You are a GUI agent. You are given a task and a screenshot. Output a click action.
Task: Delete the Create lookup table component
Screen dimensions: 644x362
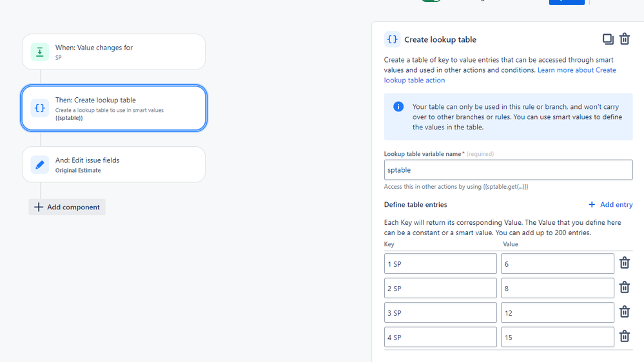coord(625,39)
